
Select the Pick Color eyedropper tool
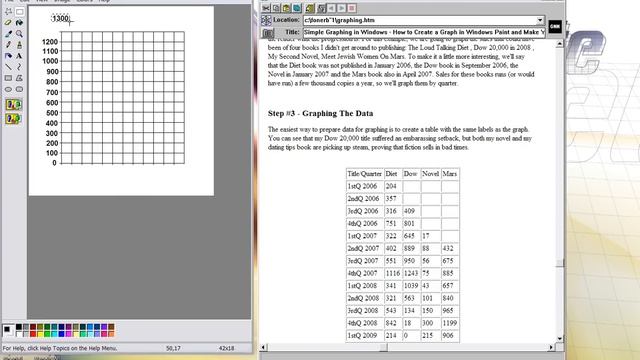[x=8, y=34]
